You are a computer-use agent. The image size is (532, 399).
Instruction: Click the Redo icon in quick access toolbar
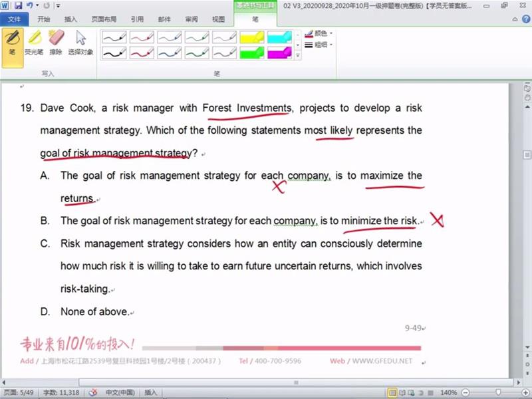[47, 5]
